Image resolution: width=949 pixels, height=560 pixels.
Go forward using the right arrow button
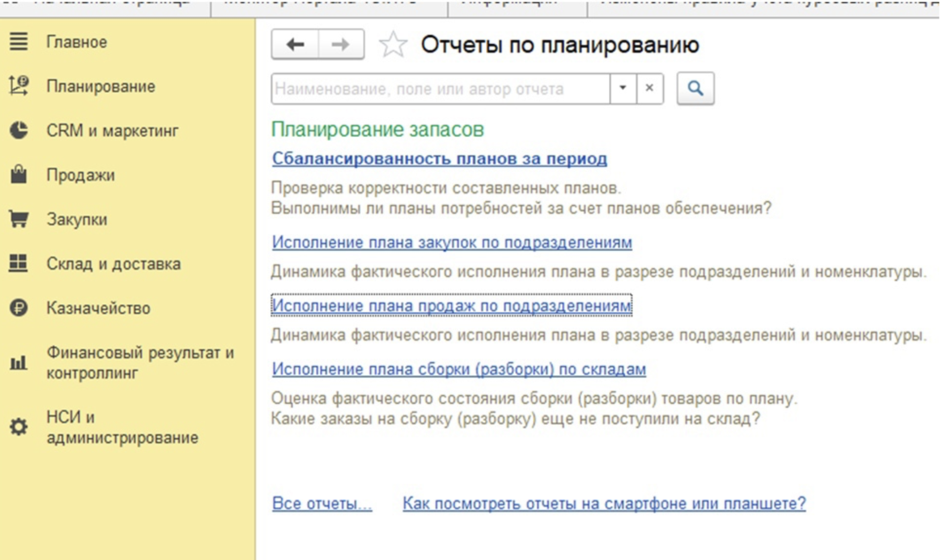340,45
